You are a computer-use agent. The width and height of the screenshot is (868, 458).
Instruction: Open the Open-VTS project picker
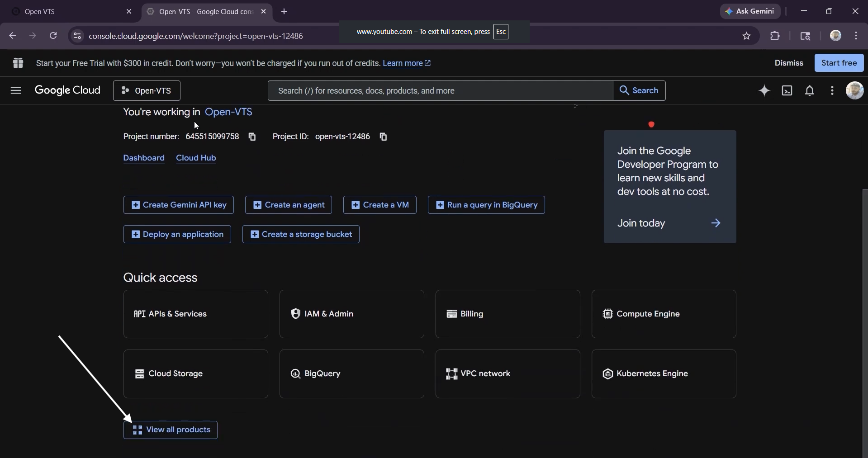(147, 91)
